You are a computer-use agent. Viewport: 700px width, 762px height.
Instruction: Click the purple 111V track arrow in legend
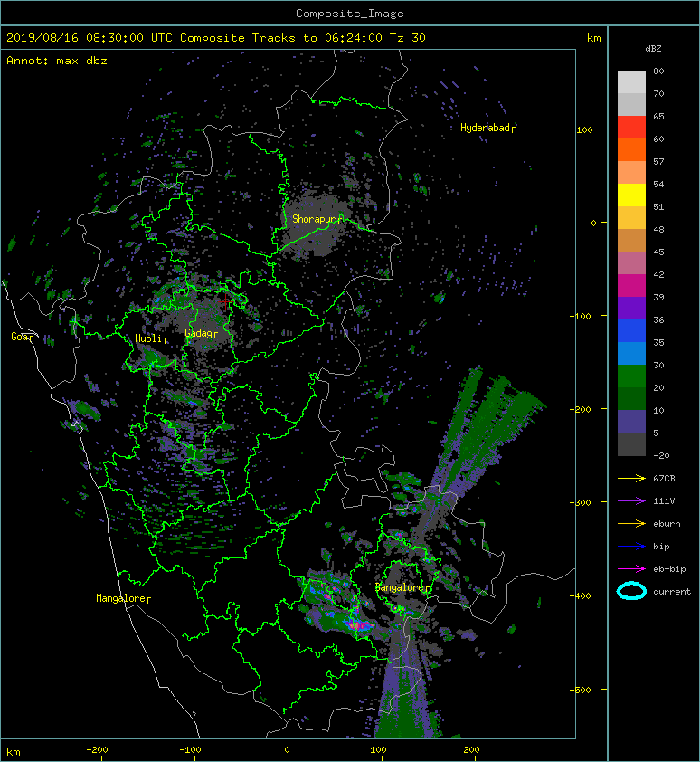click(631, 501)
